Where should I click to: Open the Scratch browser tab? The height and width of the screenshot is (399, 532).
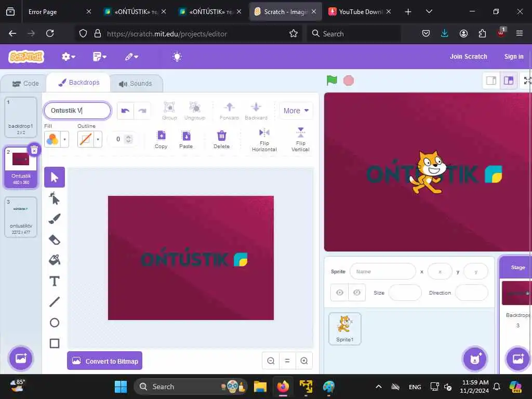point(285,12)
